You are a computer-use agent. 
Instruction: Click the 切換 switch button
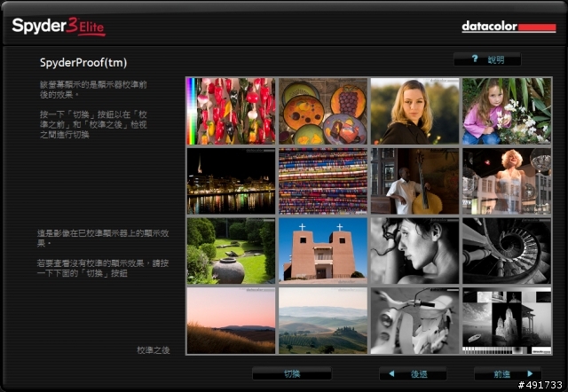[x=292, y=373]
